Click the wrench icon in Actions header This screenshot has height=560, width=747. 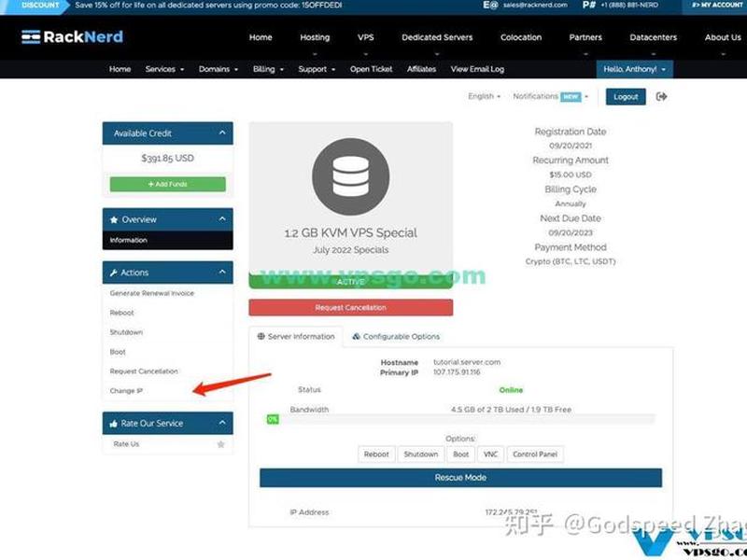(113, 273)
